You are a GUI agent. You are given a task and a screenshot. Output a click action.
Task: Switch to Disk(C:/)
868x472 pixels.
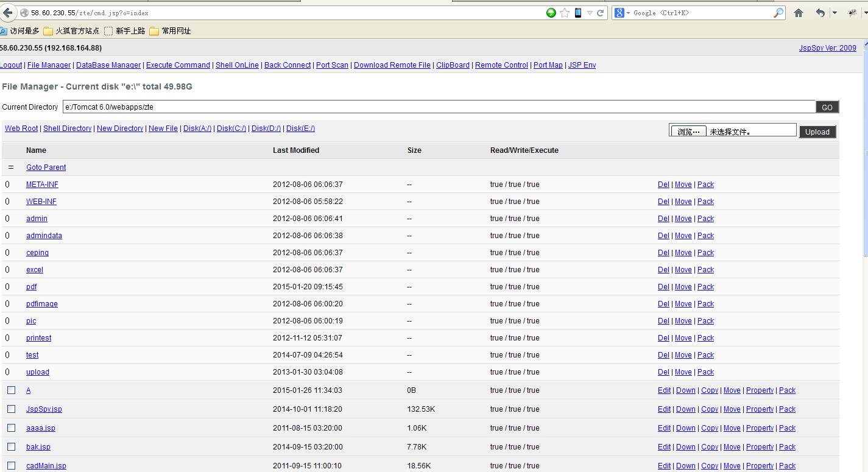(x=231, y=129)
